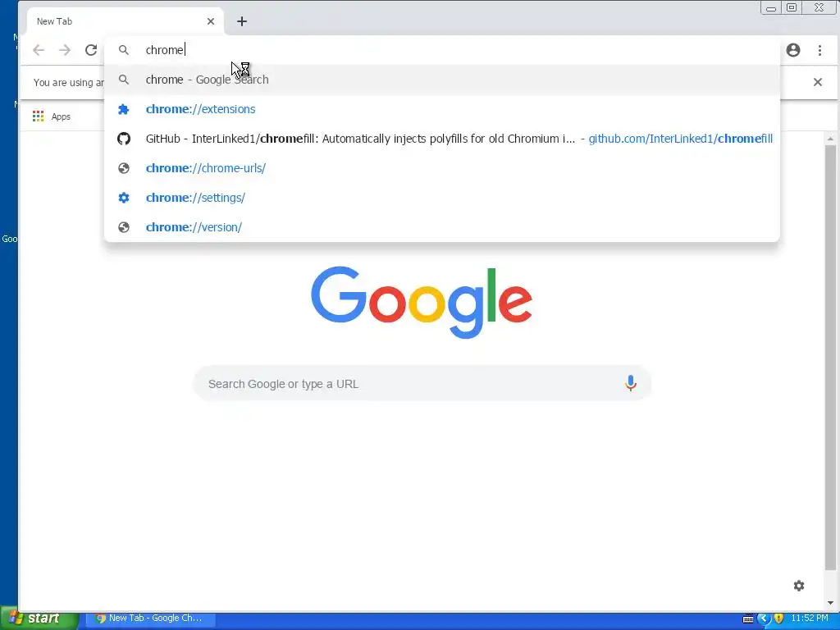Open chrome://settings/ suggestion
The width and height of the screenshot is (840, 630).
coord(442,198)
